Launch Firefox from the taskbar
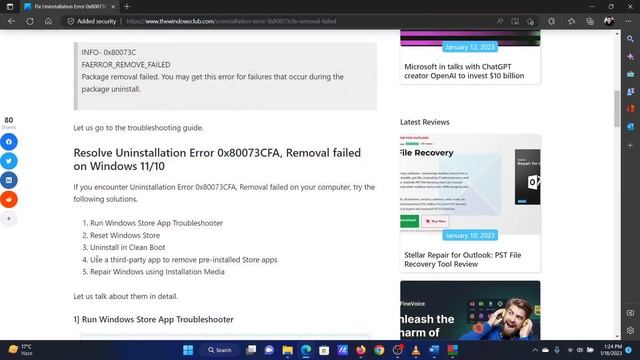 click(361, 350)
